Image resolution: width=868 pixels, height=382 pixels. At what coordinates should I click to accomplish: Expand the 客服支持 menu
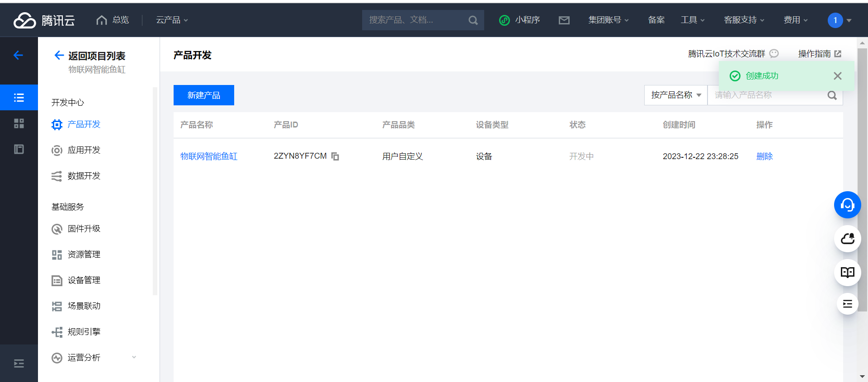(744, 20)
